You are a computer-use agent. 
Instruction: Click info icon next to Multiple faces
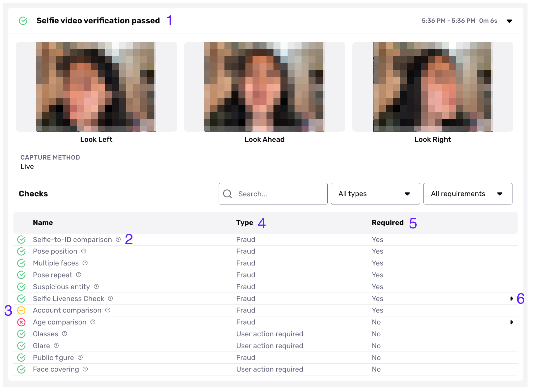pos(85,263)
